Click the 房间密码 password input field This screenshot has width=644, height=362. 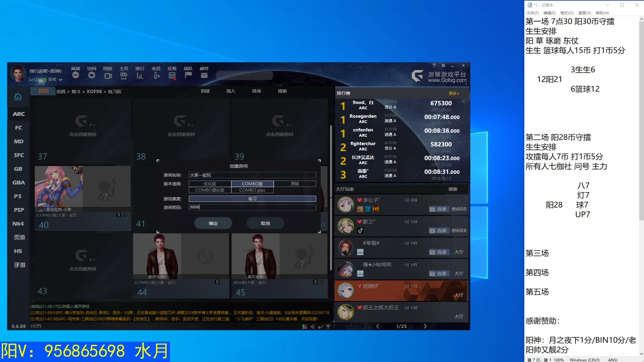tap(252, 207)
